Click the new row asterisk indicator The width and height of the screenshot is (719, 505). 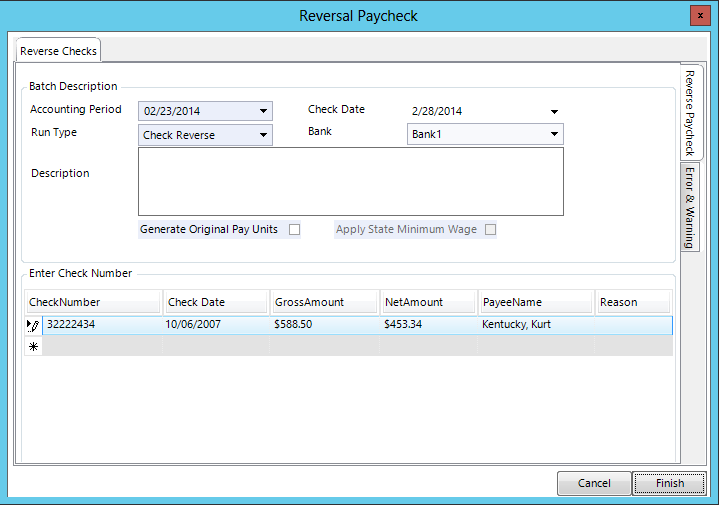[33, 347]
